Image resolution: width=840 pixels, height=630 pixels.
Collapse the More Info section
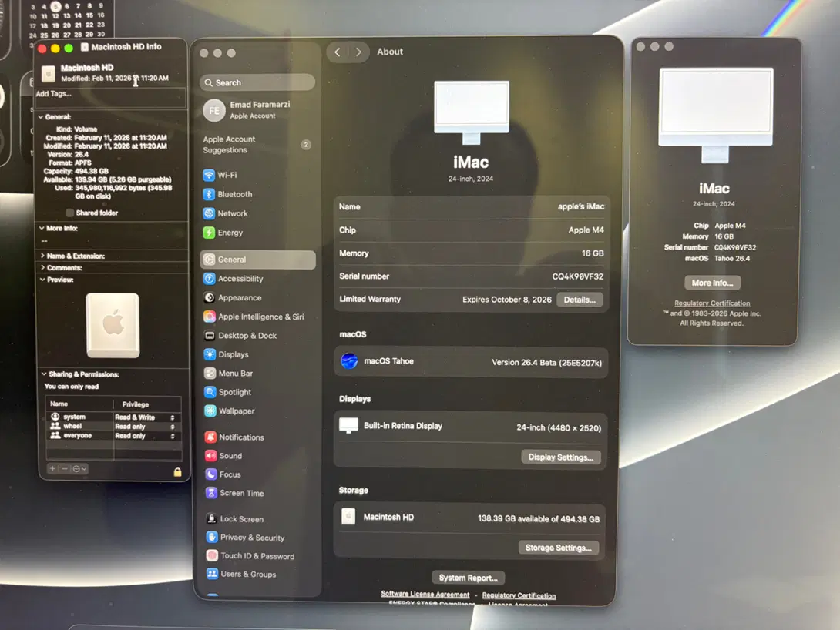click(x=42, y=228)
